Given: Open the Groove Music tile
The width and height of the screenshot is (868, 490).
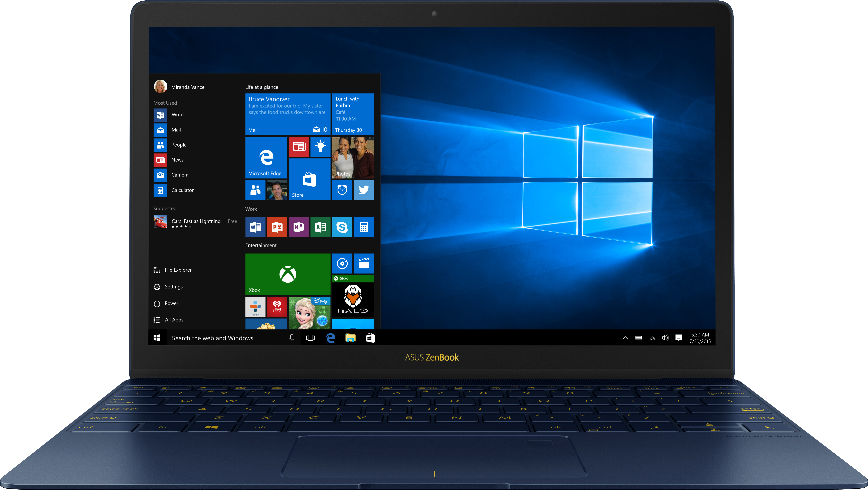Looking at the screenshot, I should (x=342, y=263).
